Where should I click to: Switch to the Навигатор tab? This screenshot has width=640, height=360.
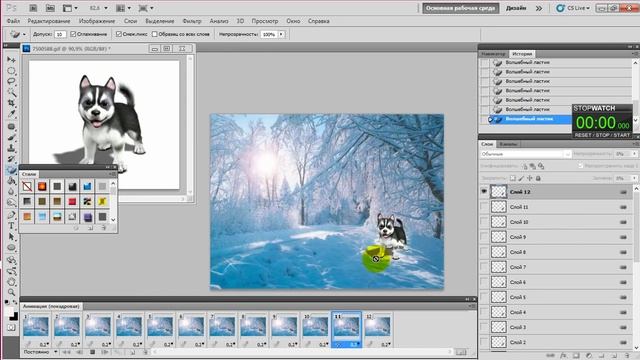pyautogui.click(x=493, y=54)
